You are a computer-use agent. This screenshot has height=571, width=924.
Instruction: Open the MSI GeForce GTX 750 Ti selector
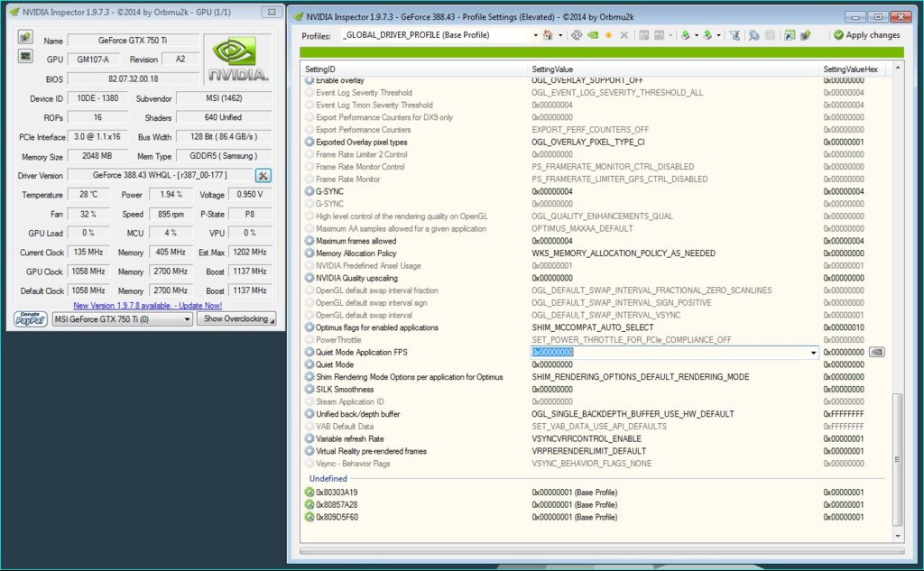point(122,318)
